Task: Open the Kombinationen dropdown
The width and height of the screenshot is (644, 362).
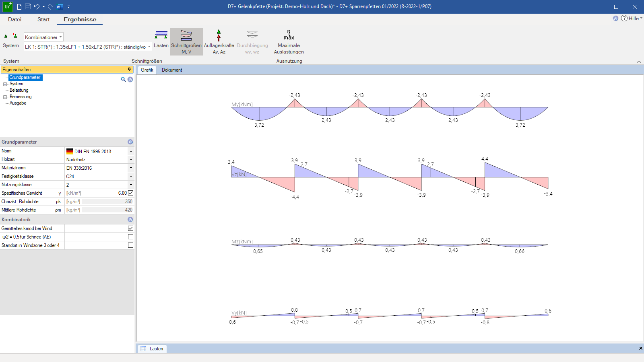Action: (43, 37)
